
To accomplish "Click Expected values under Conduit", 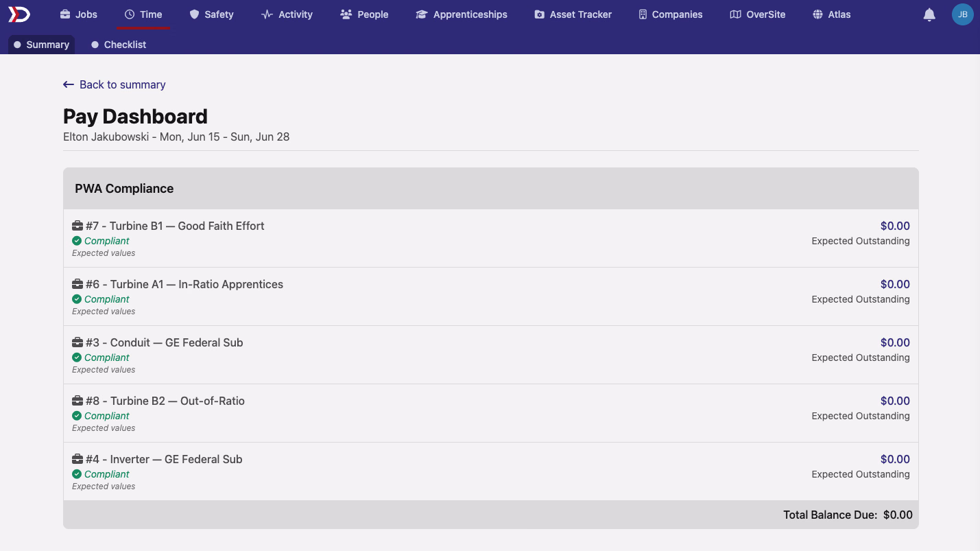I will tap(104, 370).
